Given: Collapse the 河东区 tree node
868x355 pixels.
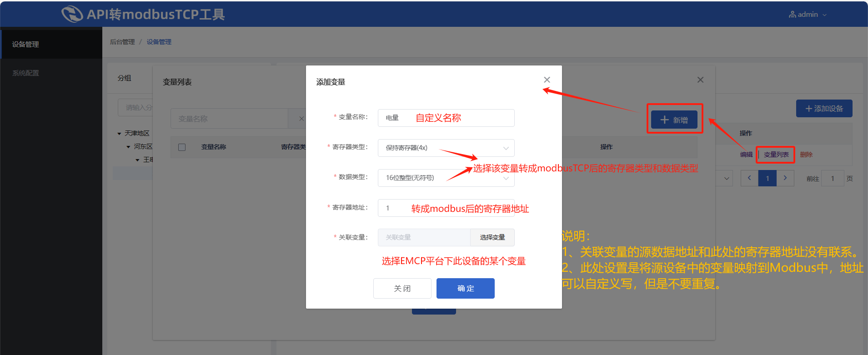Looking at the screenshot, I should click(x=128, y=147).
